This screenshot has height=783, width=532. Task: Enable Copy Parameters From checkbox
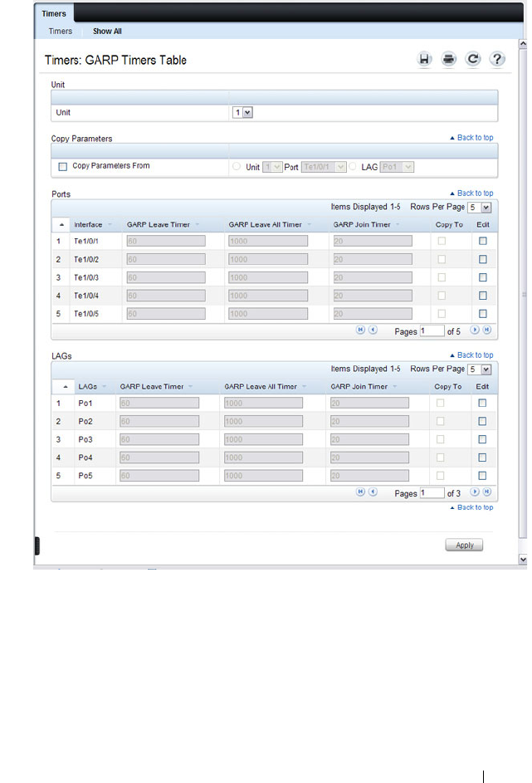pos(63,167)
